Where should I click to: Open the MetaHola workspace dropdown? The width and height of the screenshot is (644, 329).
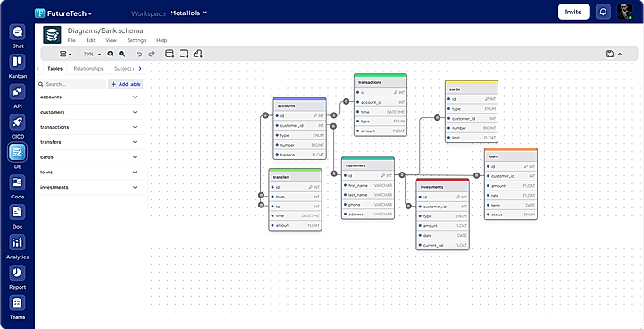pos(188,13)
